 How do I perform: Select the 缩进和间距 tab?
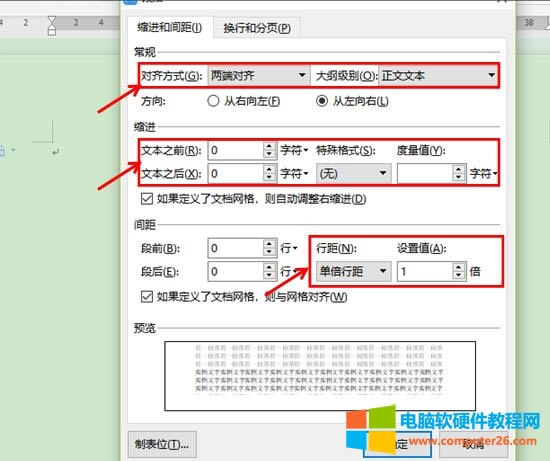tap(170, 27)
